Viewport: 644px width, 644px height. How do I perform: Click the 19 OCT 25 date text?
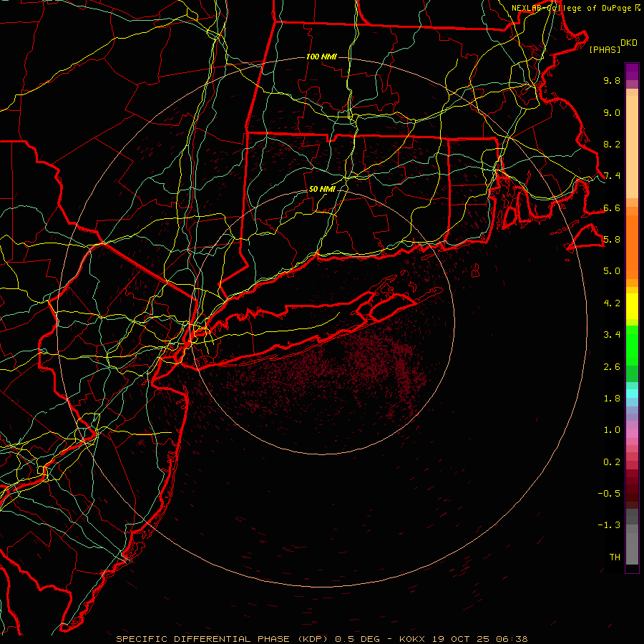pyautogui.click(x=459, y=639)
